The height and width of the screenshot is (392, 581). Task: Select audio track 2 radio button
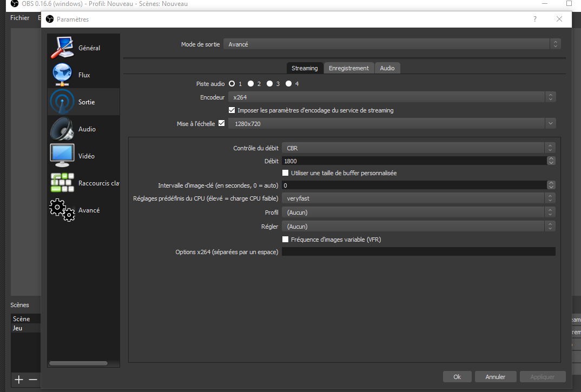pos(251,84)
